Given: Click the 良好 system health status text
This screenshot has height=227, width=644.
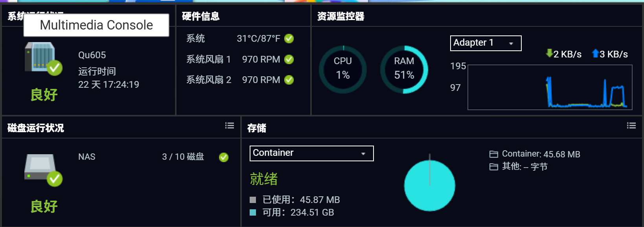Looking at the screenshot, I should point(44,94).
